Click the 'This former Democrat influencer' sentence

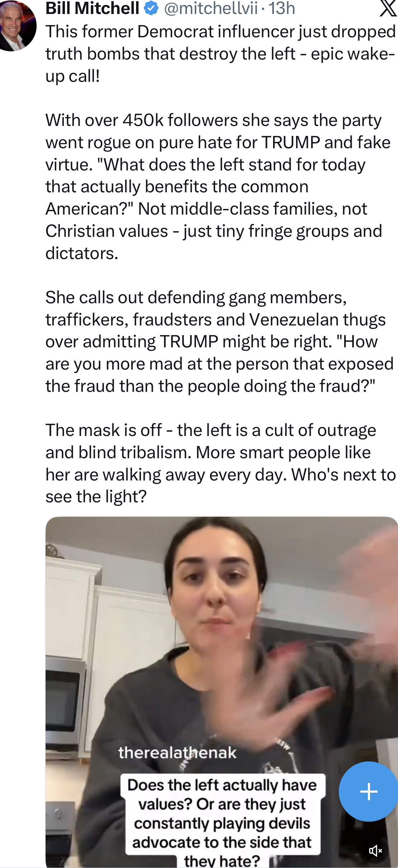pos(220,53)
